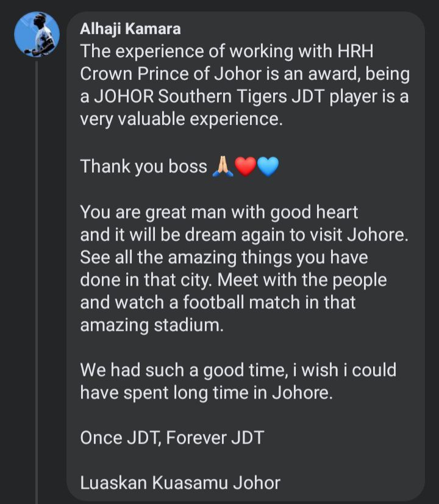Viewport: 439px width, 504px height.
Task: Click the "Luaskan Kuasamu Johor" line
Action: pos(180,483)
